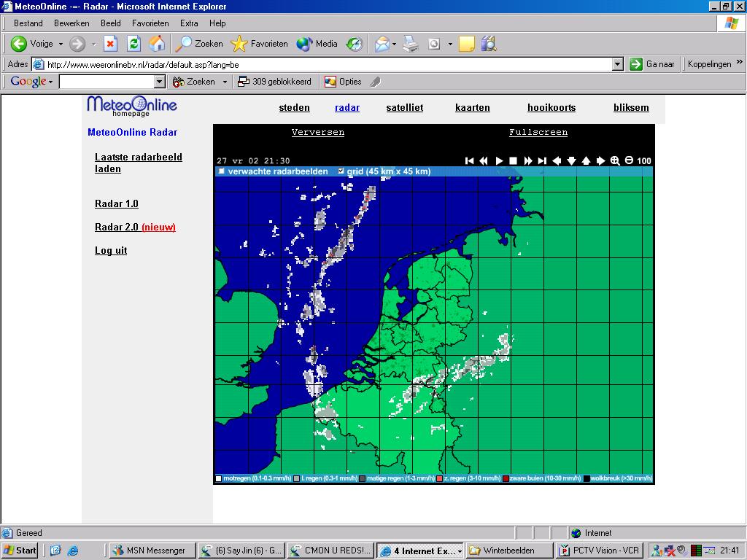The image size is (747, 560).
Task: Zoom out on the radar map
Action: click(x=629, y=161)
